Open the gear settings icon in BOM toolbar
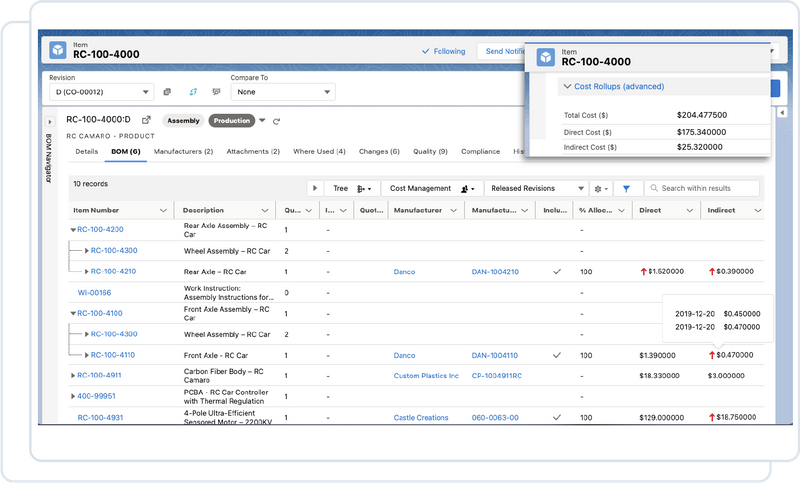800x483 pixels. click(601, 188)
